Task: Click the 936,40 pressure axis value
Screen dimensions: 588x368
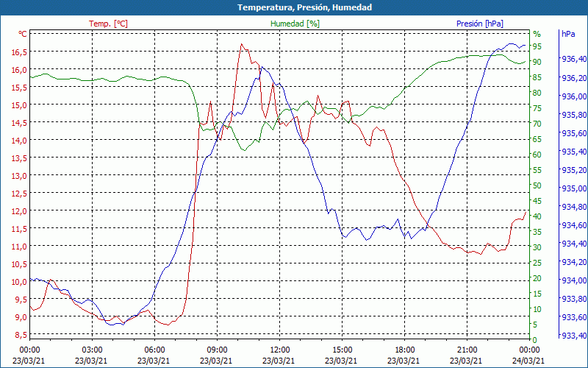Action: pos(574,59)
